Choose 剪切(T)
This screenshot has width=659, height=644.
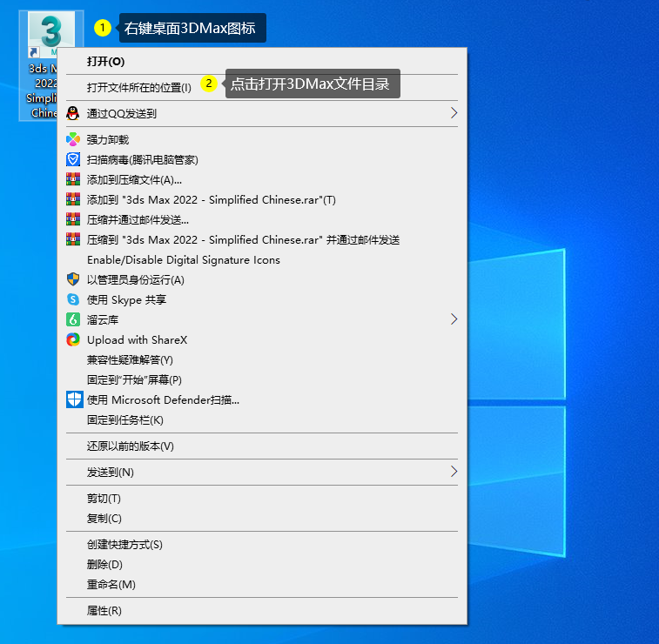point(262,498)
